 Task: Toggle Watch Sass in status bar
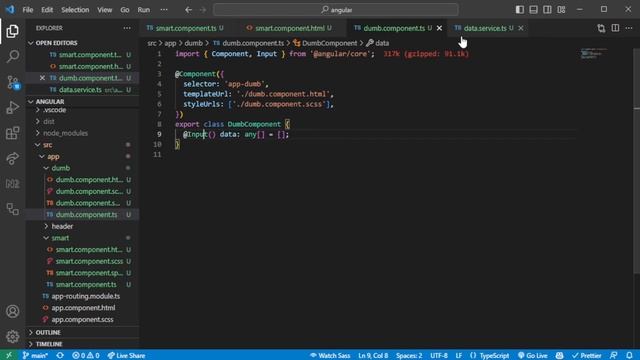tap(330, 355)
